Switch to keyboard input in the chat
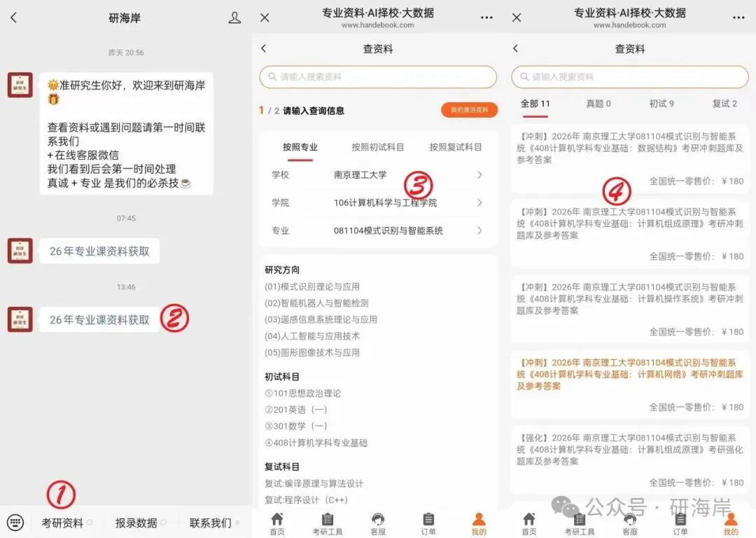 tap(15, 523)
